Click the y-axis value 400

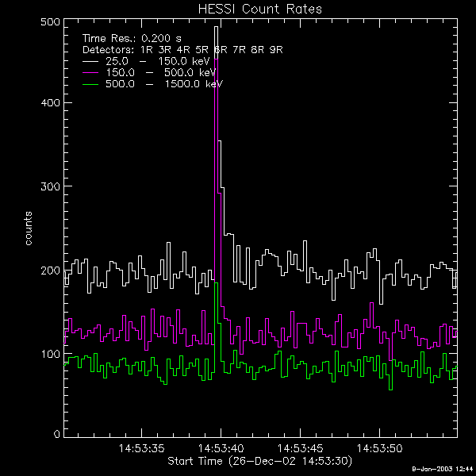[x=51, y=102]
